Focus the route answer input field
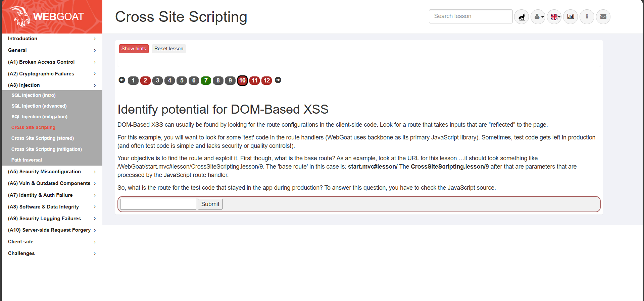Viewport: 644px width, 301px height. point(158,204)
